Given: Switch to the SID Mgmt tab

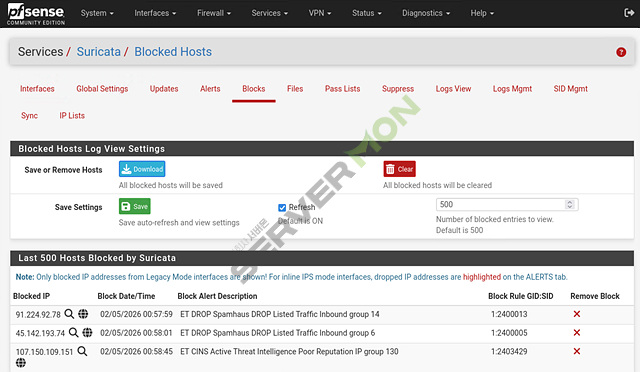Looking at the screenshot, I should pos(570,89).
